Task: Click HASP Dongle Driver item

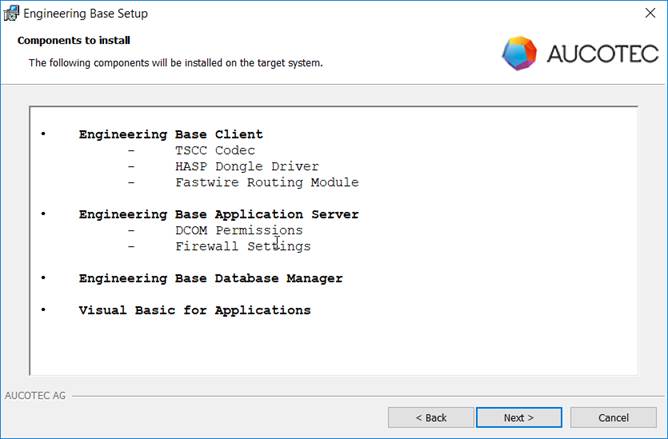Action: pyautogui.click(x=247, y=166)
